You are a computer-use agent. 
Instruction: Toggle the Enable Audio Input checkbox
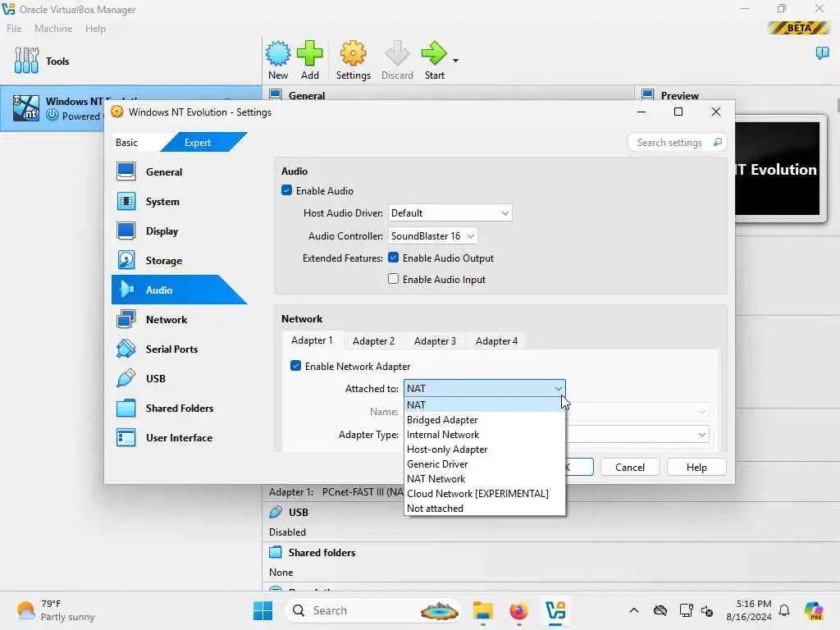(x=393, y=279)
